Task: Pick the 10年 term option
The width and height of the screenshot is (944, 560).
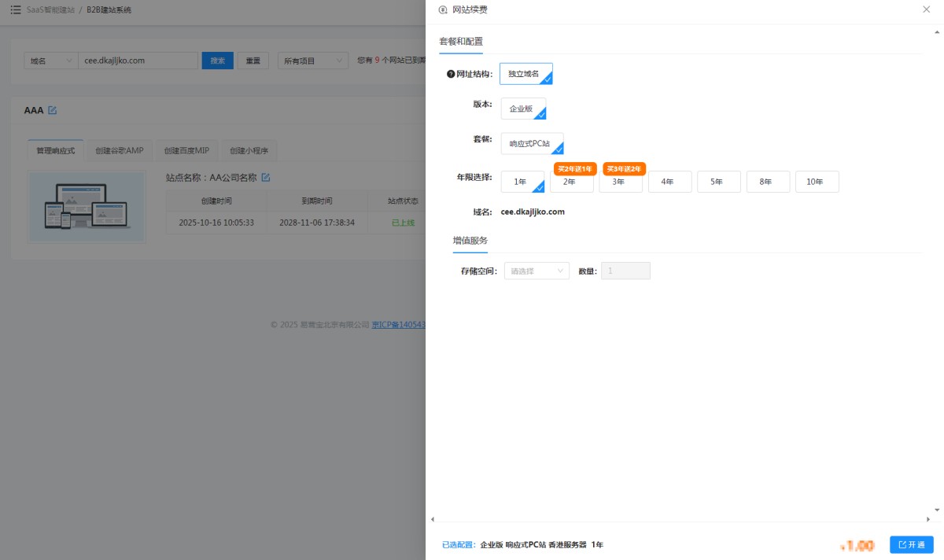Action: click(817, 182)
